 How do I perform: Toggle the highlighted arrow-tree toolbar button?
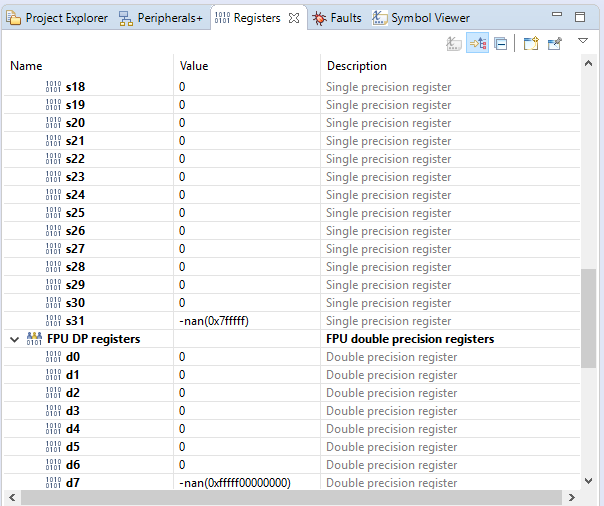pos(478,43)
